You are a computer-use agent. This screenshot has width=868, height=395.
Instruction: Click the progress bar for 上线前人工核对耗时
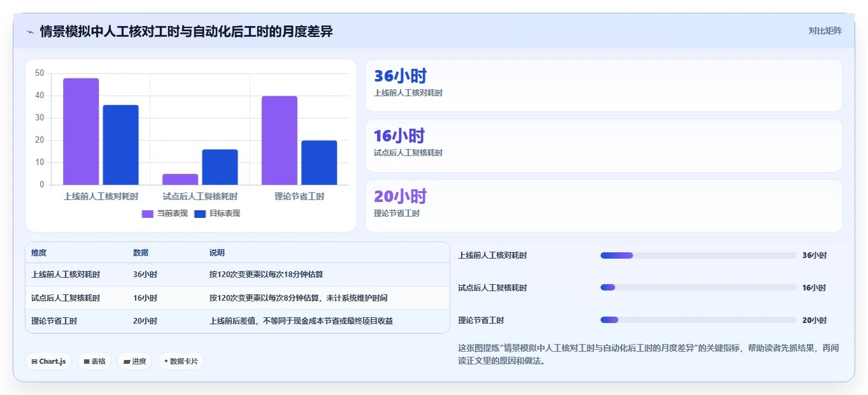[699, 255]
